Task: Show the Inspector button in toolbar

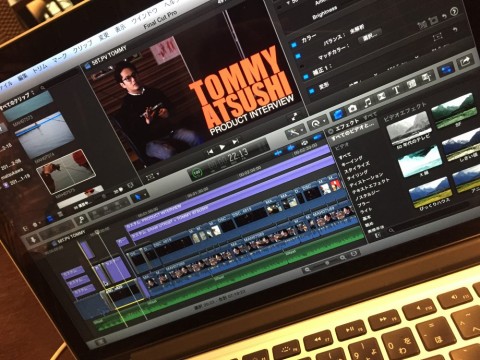Action: click(446, 69)
